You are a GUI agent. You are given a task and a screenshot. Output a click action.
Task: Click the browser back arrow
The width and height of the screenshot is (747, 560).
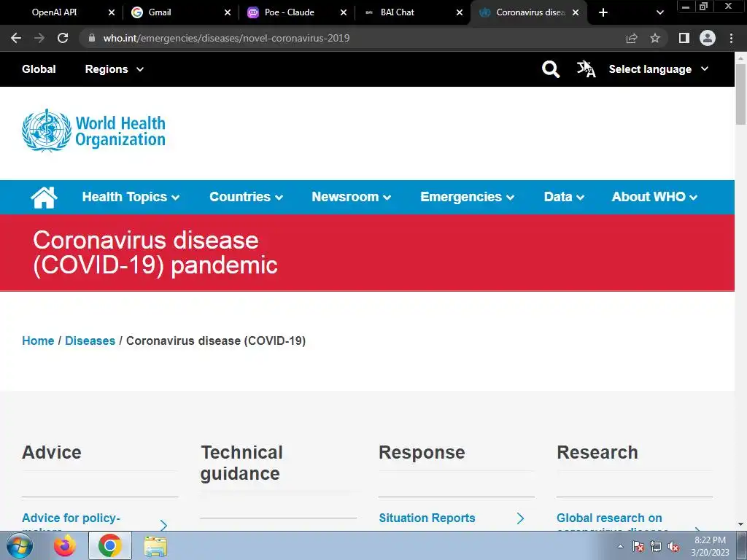(x=16, y=38)
